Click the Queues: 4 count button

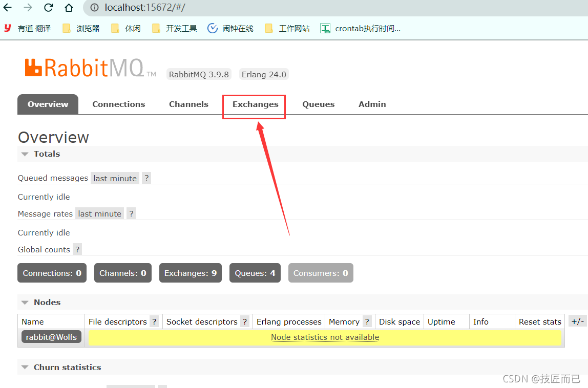(x=255, y=273)
